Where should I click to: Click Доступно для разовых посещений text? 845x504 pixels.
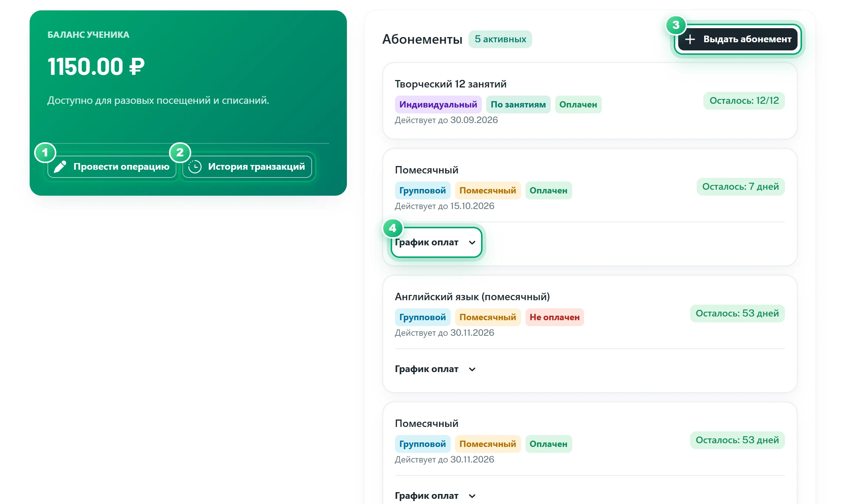pyautogui.click(x=158, y=100)
